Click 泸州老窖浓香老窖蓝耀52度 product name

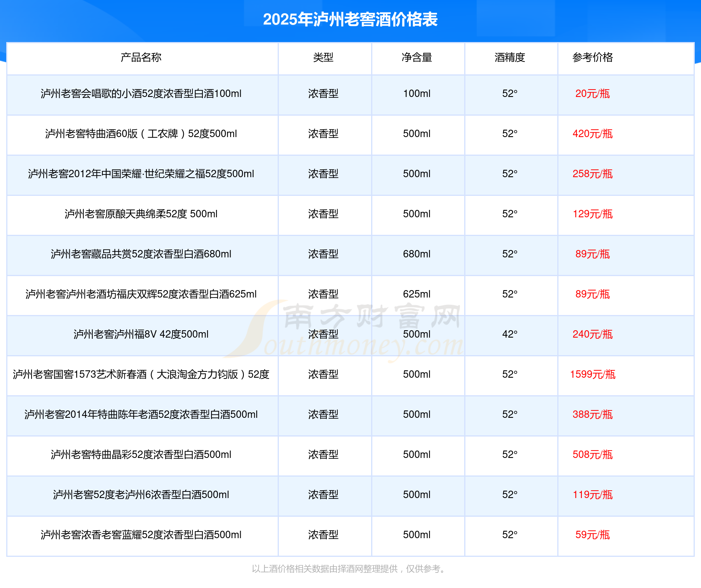pos(141,535)
